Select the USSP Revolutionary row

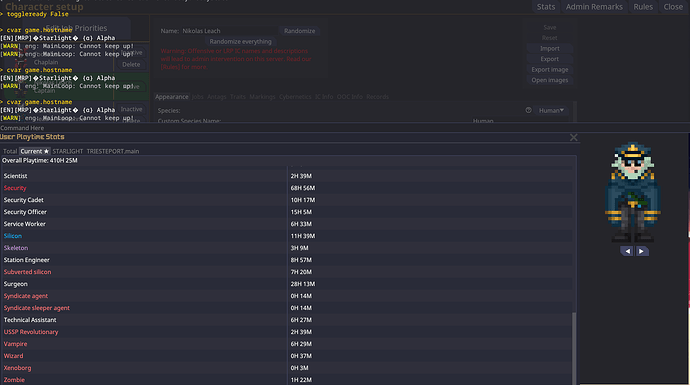click(287, 332)
